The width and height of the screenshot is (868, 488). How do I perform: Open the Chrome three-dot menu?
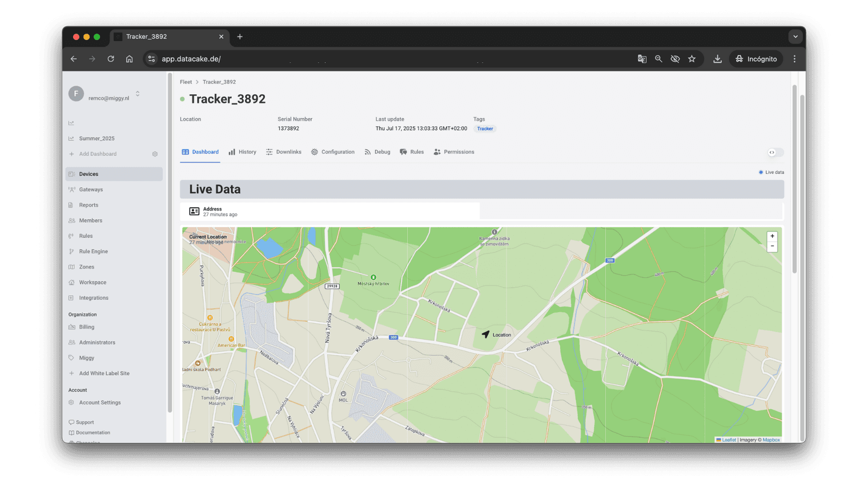pos(794,59)
